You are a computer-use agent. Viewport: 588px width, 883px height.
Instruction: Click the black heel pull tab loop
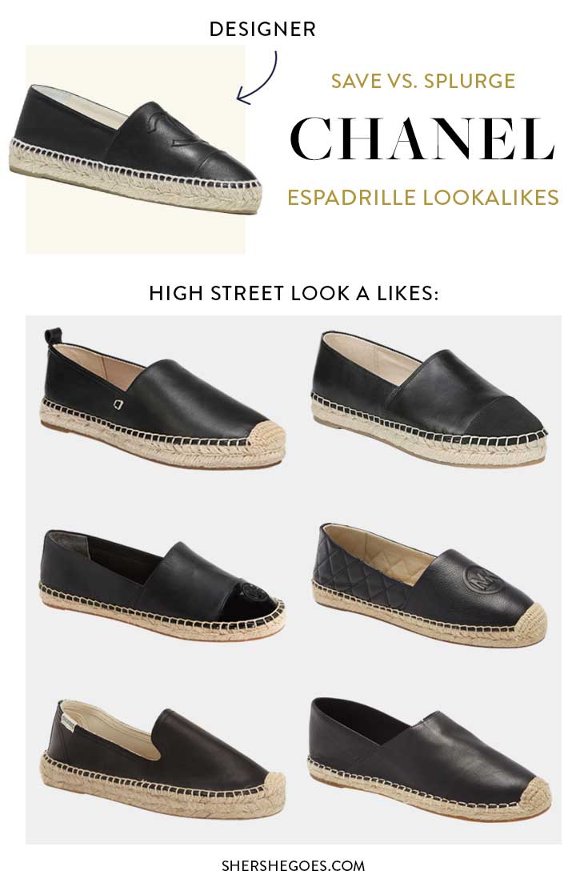[52, 338]
